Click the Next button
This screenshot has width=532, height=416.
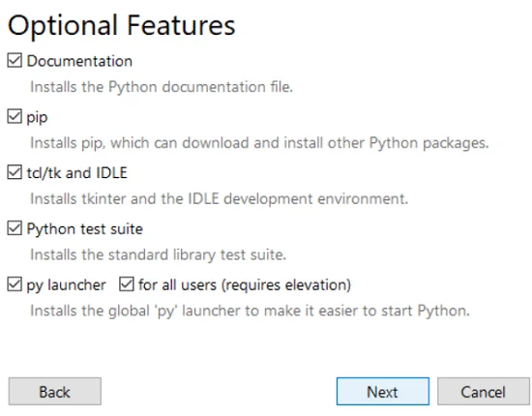(383, 392)
